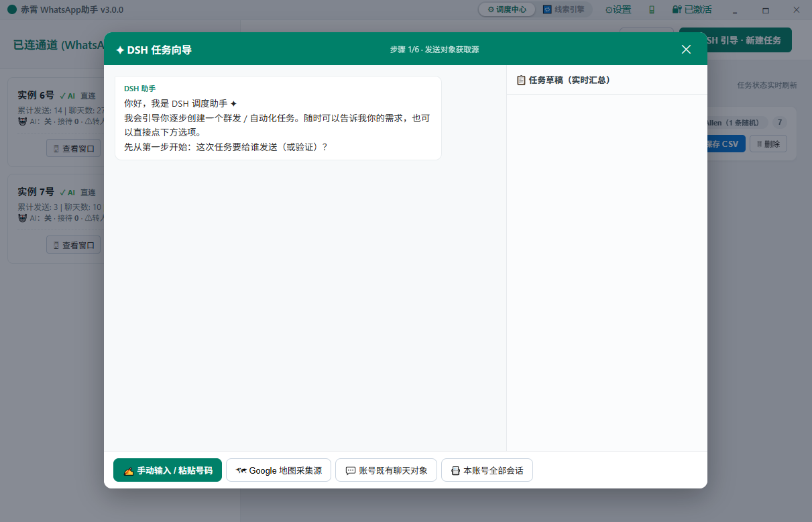Click the AI checkmark badge of 实例 6号

[67, 96]
